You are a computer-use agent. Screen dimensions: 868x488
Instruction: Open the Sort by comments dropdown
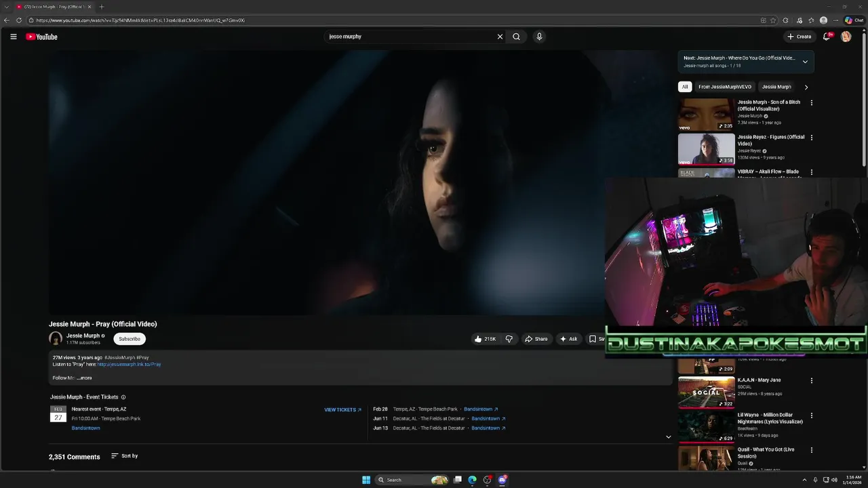(x=125, y=456)
